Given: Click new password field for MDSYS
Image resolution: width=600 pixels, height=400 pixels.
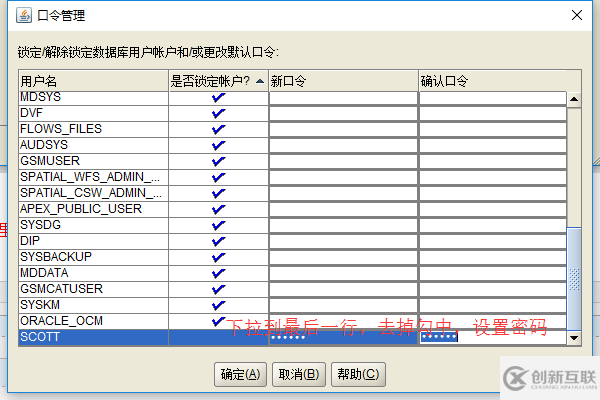Looking at the screenshot, I should (x=343, y=98).
